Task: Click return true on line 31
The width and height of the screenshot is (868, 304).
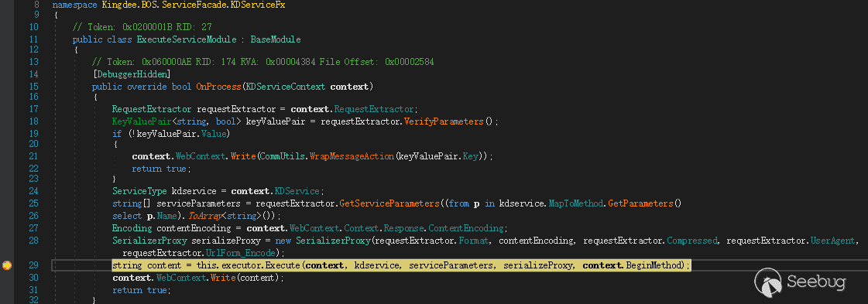Action: (141, 290)
